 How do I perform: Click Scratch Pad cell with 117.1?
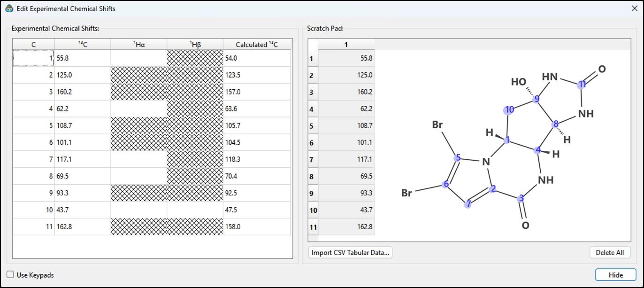tap(346, 159)
